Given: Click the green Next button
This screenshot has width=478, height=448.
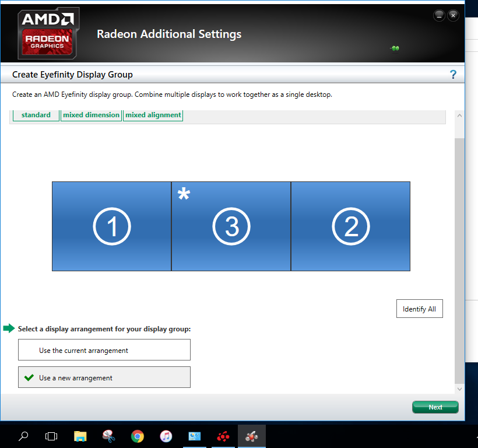Looking at the screenshot, I should [x=435, y=407].
